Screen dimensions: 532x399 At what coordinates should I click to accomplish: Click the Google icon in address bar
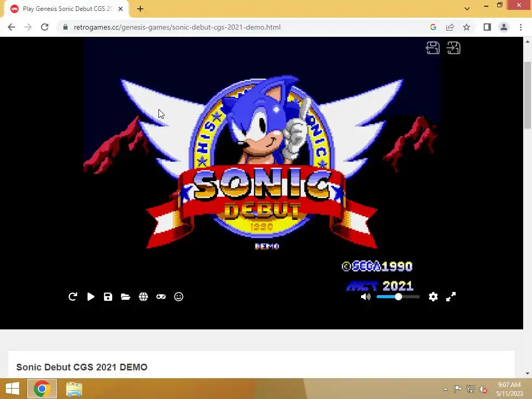point(433,27)
